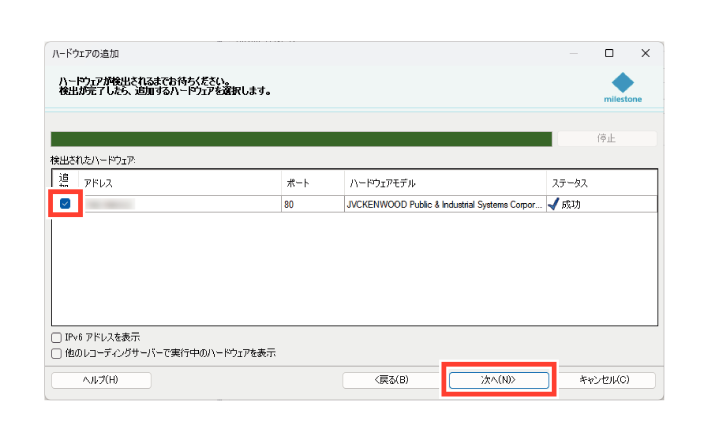Screen dimensions: 708x443
Task: Click the green detection progress bar
Action: pos(301,139)
